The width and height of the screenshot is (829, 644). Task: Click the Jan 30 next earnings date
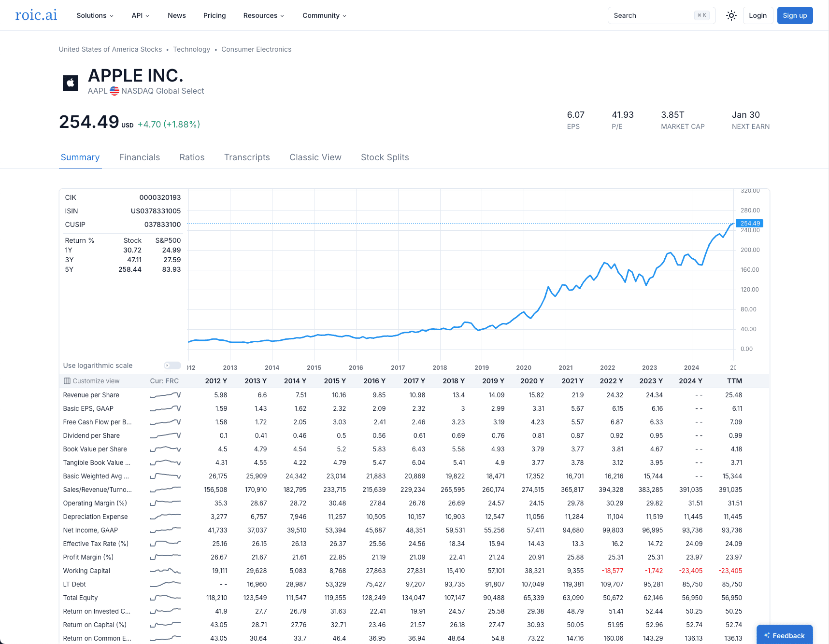coord(746,115)
